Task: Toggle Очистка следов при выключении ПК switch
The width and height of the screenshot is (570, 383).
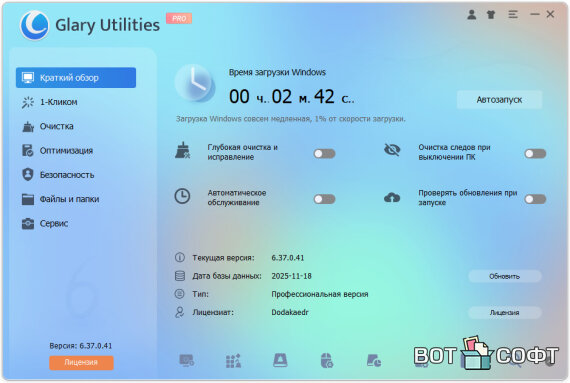Action: [x=535, y=154]
